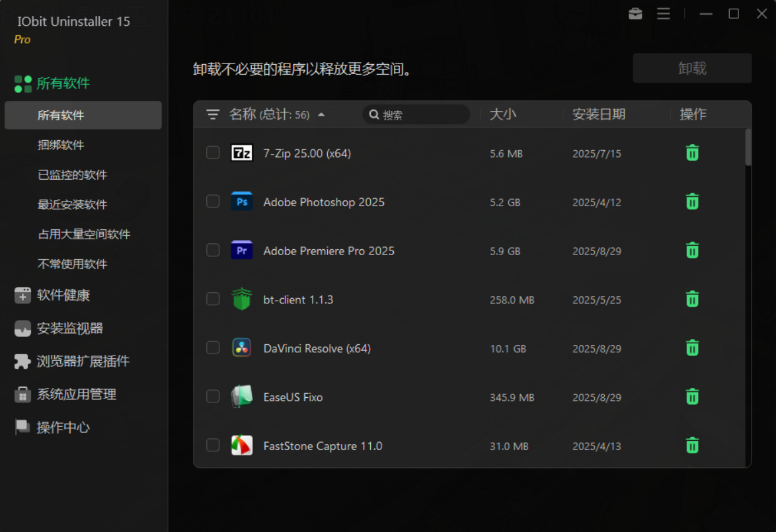Click the EaseUS Fixo app icon
This screenshot has width=776, height=532.
point(241,397)
